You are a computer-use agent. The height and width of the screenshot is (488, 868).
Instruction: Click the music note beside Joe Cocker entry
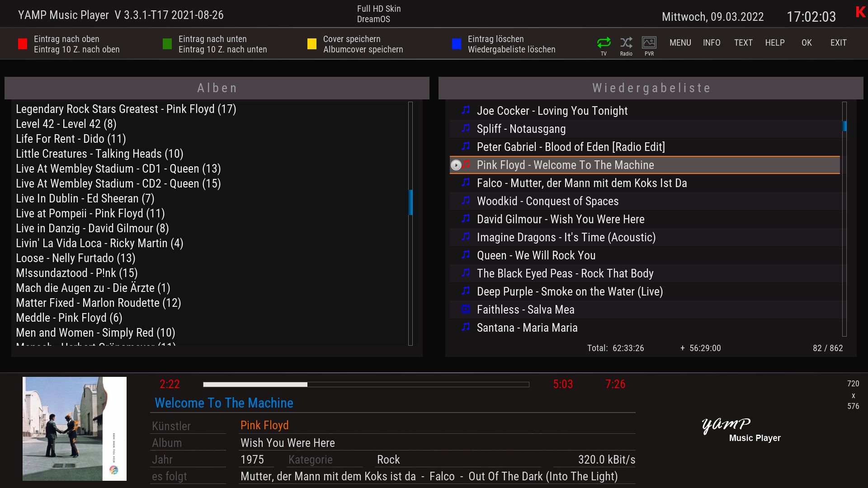pyautogui.click(x=466, y=110)
